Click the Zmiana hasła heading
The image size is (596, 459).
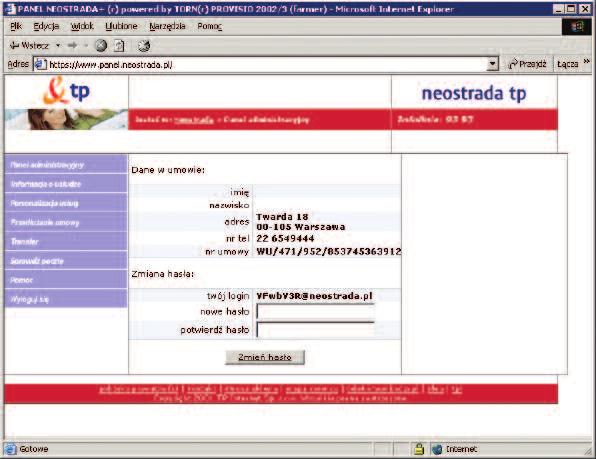163,274
